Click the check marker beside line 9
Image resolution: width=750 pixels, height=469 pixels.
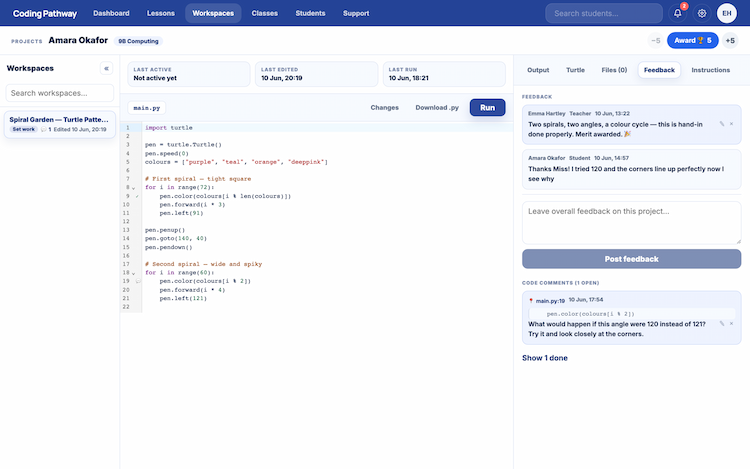tap(137, 196)
